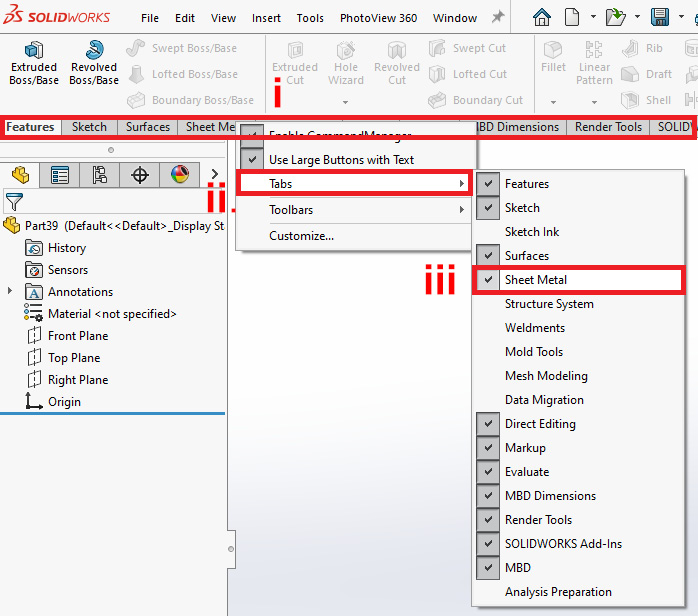Click the Shell tool
This screenshot has width=698, height=616.
point(646,100)
